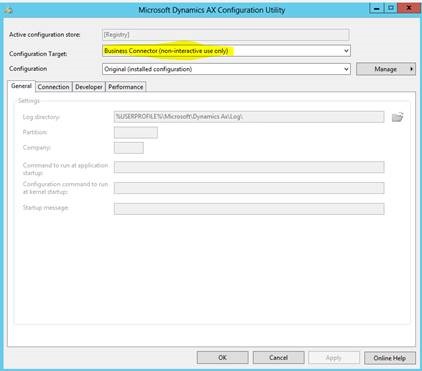The image size is (422, 371).
Task: Switch to the Connection tab
Action: pyautogui.click(x=53, y=87)
